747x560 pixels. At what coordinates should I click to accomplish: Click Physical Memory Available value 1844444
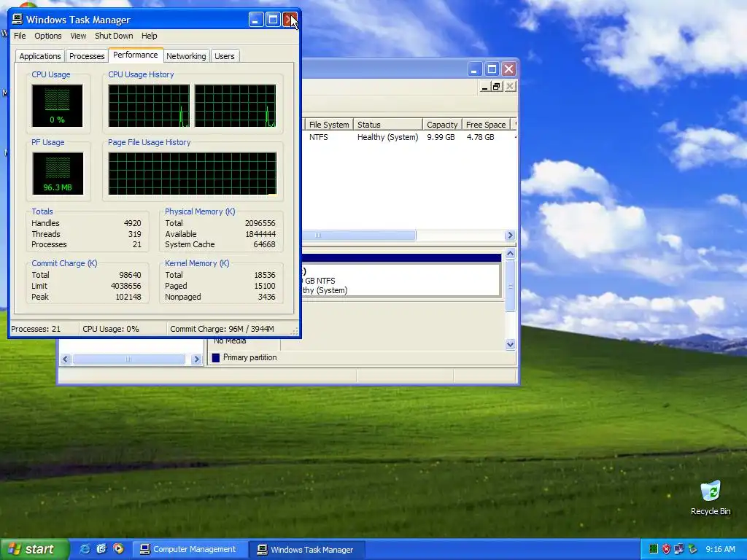click(260, 234)
